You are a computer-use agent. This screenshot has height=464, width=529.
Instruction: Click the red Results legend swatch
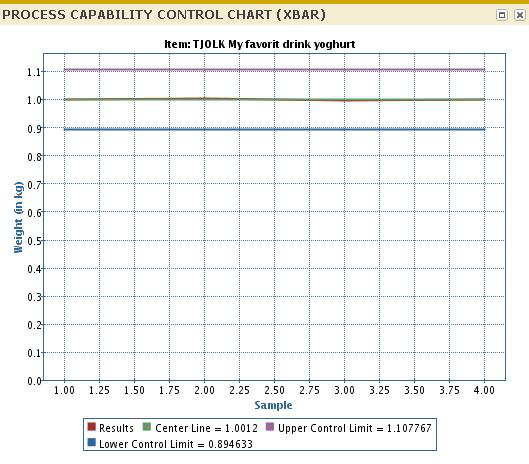(x=91, y=427)
